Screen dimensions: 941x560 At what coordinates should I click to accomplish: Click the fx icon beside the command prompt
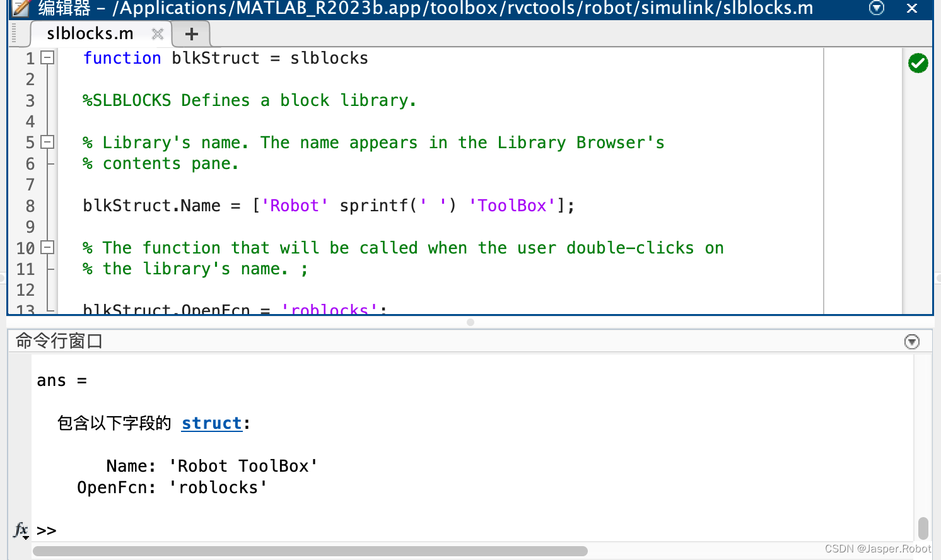click(x=19, y=528)
